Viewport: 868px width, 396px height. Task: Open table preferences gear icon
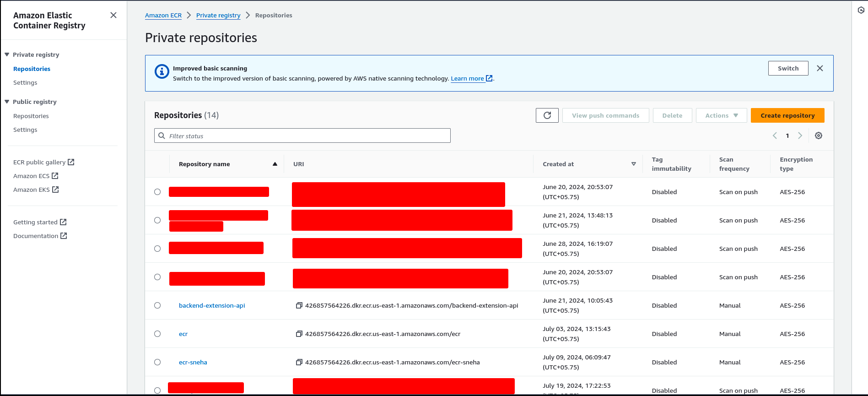[x=819, y=136]
